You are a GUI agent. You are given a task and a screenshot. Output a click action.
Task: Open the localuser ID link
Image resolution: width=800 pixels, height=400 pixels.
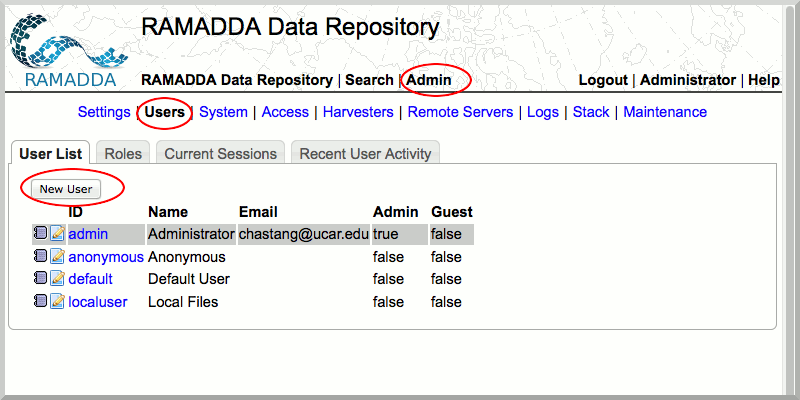coord(98,302)
